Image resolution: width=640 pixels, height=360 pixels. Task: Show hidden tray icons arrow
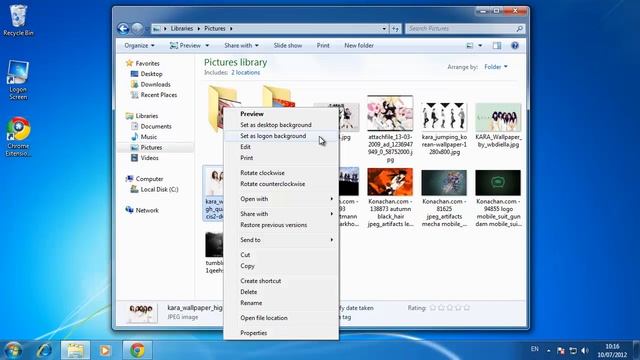(x=548, y=350)
